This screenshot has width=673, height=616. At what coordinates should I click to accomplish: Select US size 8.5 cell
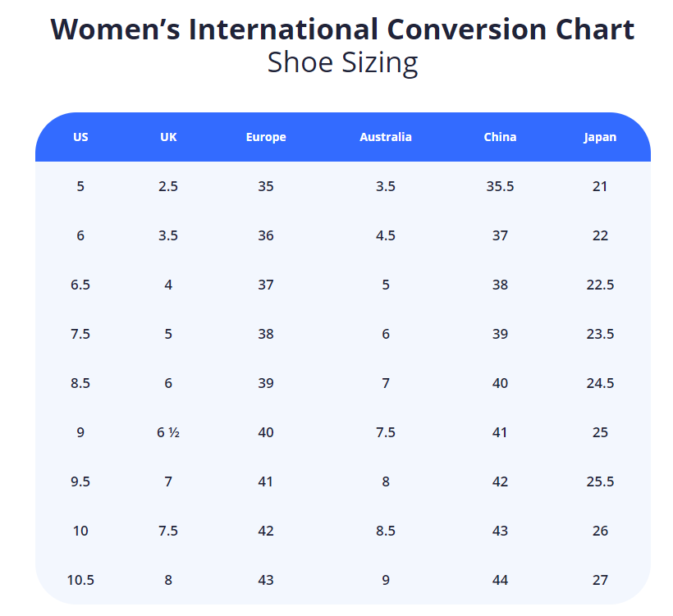tap(80, 383)
